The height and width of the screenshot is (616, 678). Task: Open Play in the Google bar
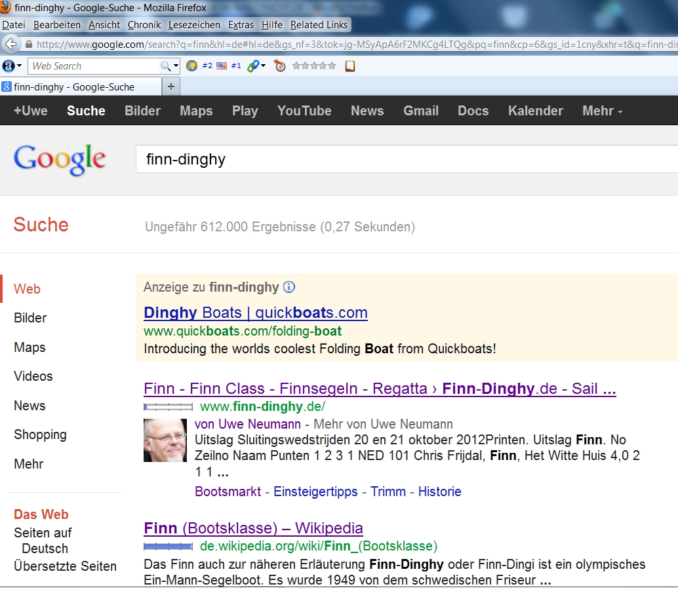pos(245,111)
